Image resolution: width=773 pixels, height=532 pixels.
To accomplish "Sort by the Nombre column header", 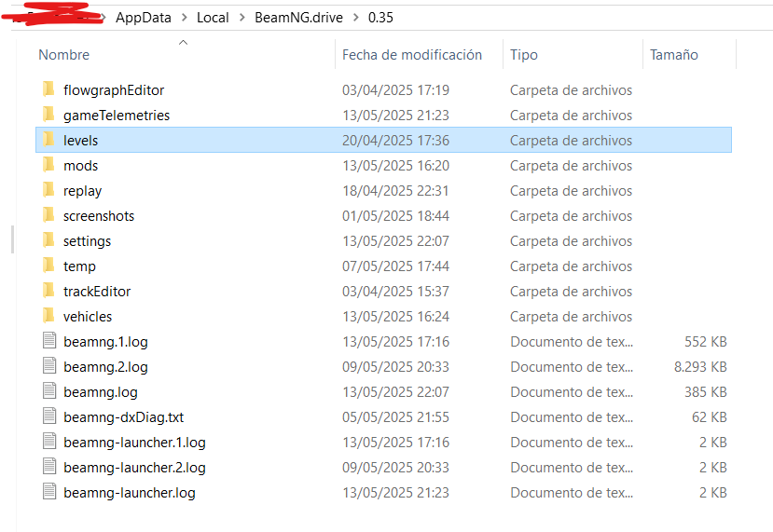I will pyautogui.click(x=64, y=55).
